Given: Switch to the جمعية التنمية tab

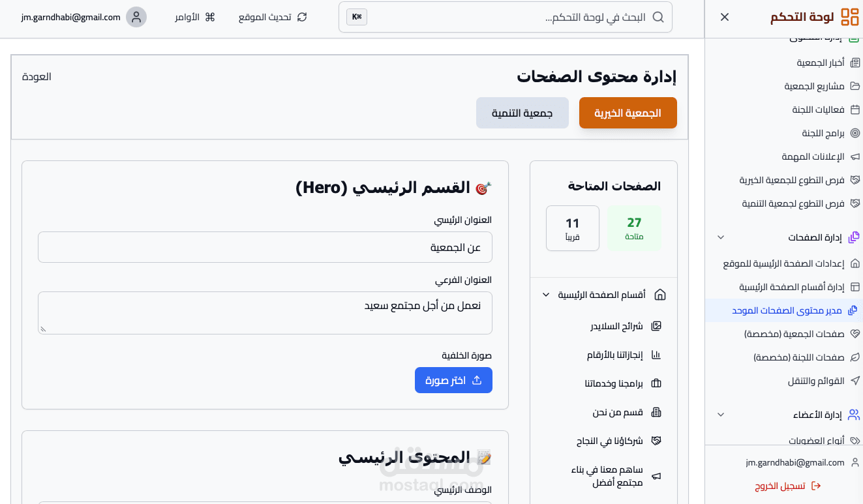Looking at the screenshot, I should (522, 113).
